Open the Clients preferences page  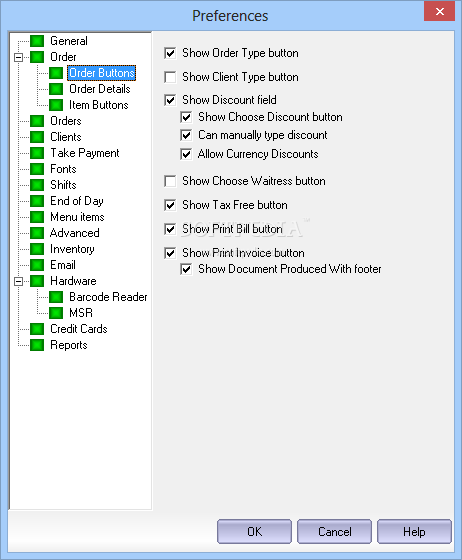[x=66, y=137]
